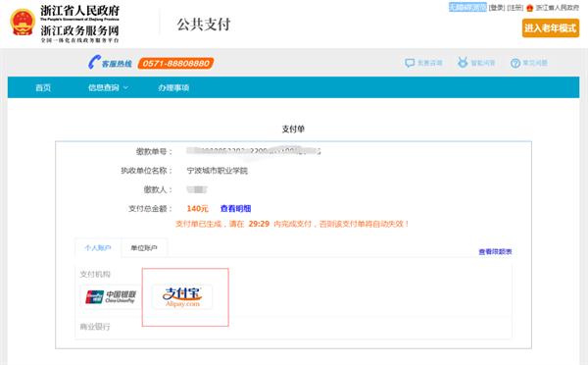The width and height of the screenshot is (588, 365).
Task: Click the 浙江省人民政府 top-right link
Action: coord(558,8)
